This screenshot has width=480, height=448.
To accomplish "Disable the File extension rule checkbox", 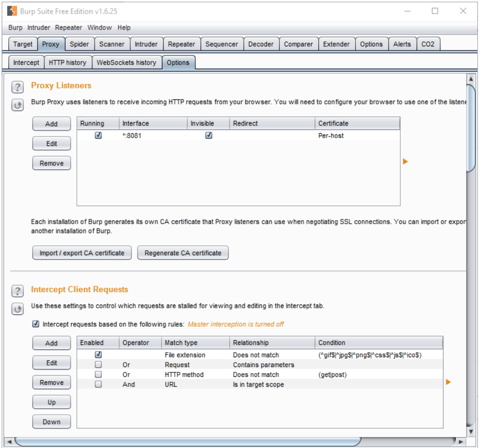I will coord(98,354).
